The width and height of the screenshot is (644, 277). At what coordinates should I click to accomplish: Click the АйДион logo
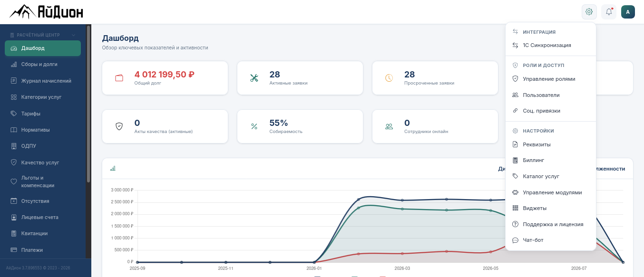click(46, 11)
